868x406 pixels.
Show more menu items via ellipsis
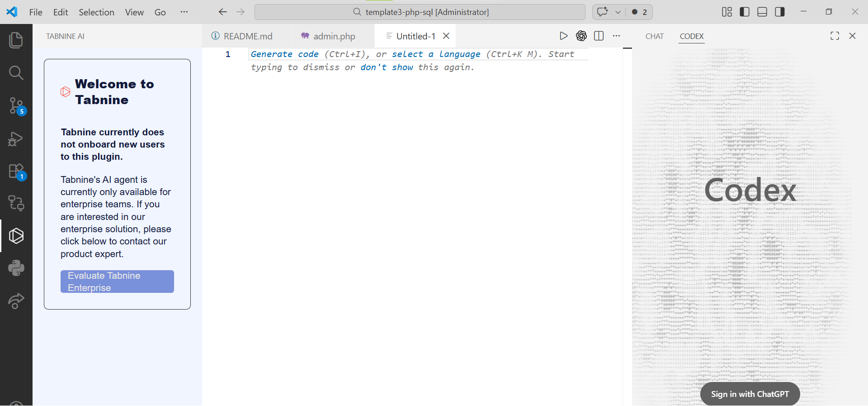point(184,12)
